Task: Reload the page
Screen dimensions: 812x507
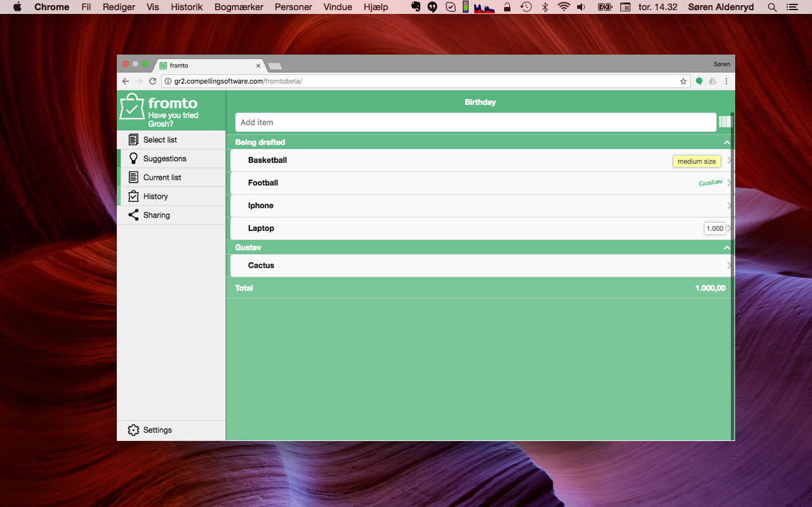Action: pos(152,81)
